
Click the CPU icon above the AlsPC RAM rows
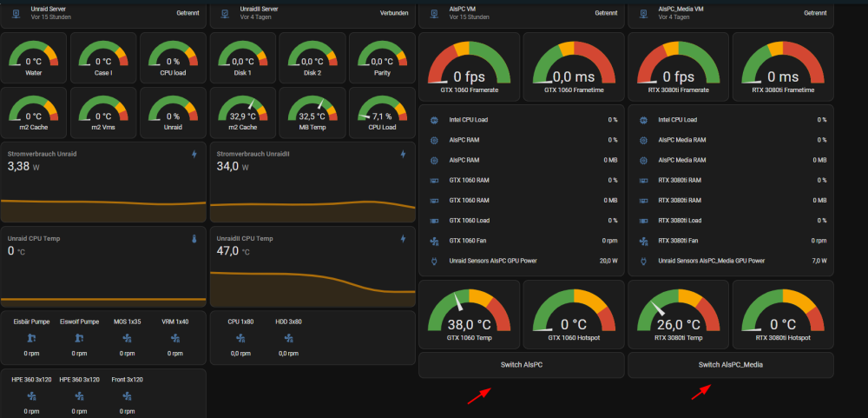434,120
